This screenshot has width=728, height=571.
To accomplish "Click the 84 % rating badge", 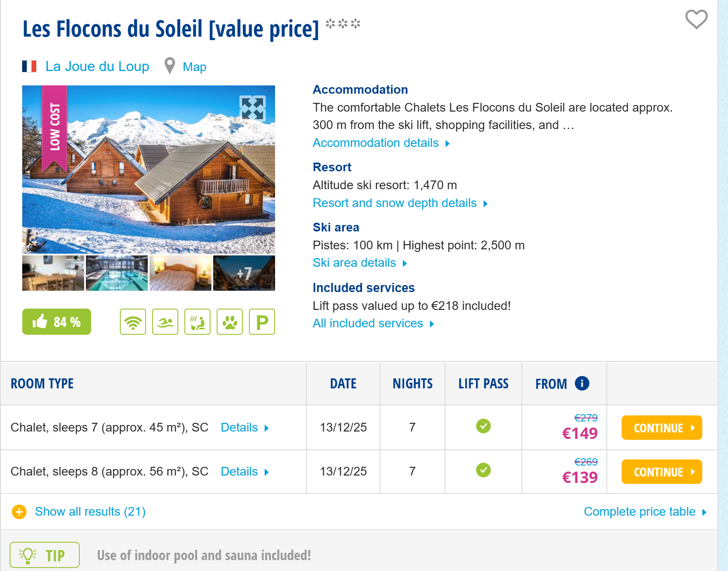I will click(57, 322).
